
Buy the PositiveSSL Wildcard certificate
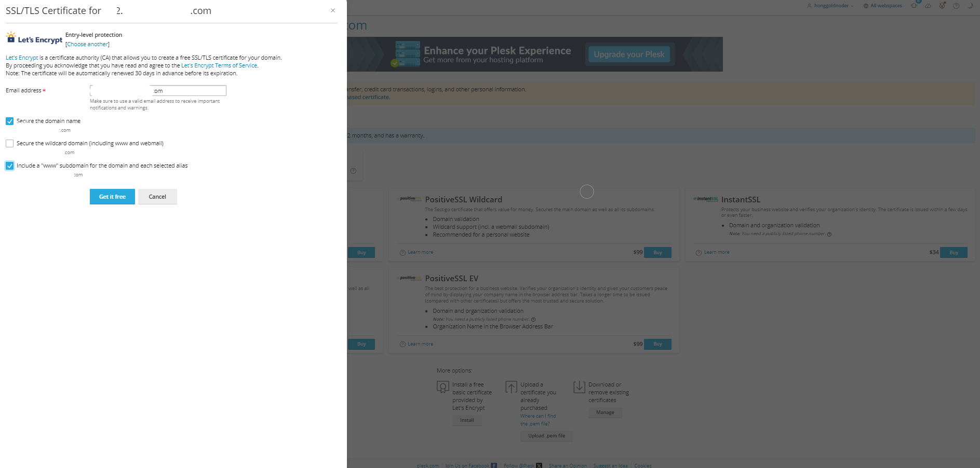click(x=657, y=252)
